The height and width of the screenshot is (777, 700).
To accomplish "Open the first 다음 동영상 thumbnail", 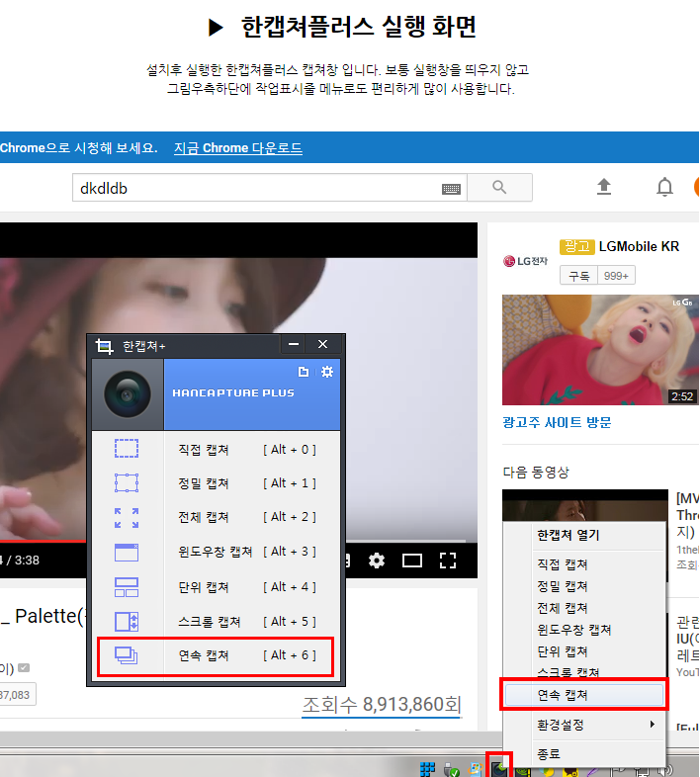I will point(585,505).
